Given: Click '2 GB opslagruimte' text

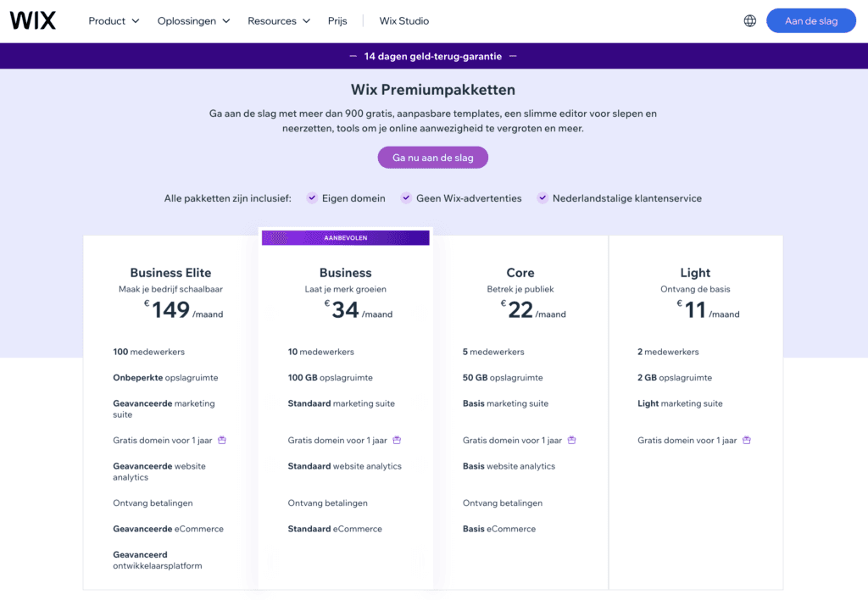Looking at the screenshot, I should [x=675, y=377].
